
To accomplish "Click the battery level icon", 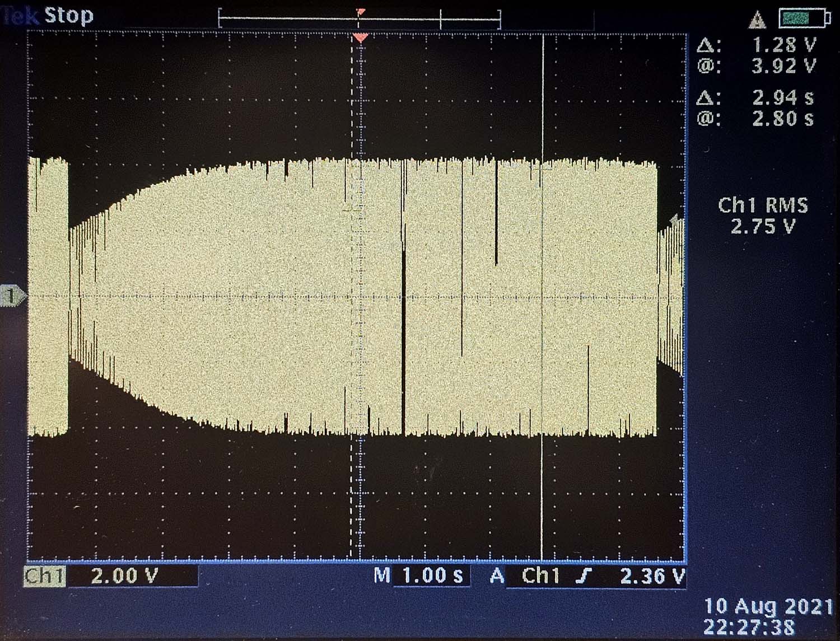I will (804, 19).
